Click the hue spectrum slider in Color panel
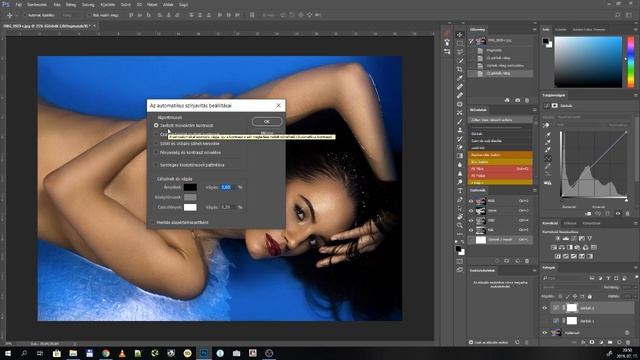 (x=631, y=62)
